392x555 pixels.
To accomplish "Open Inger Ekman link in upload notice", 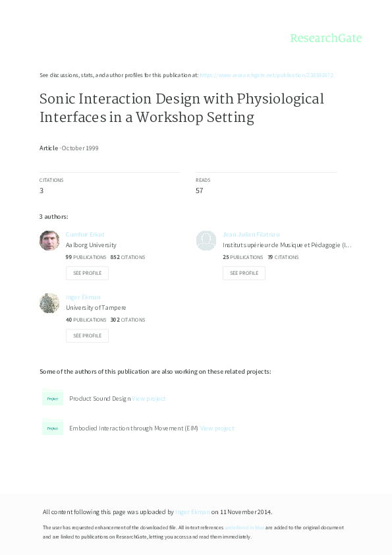I will pyautogui.click(x=191, y=511).
